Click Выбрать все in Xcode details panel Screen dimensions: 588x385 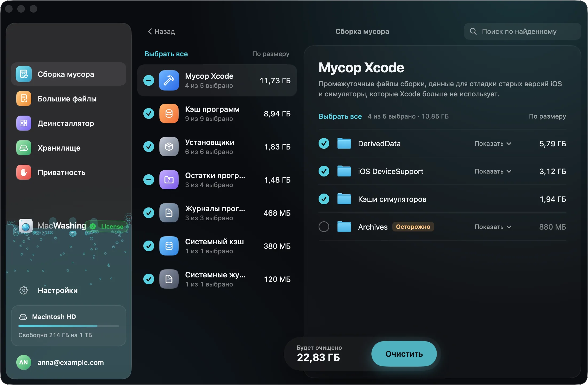pos(340,116)
